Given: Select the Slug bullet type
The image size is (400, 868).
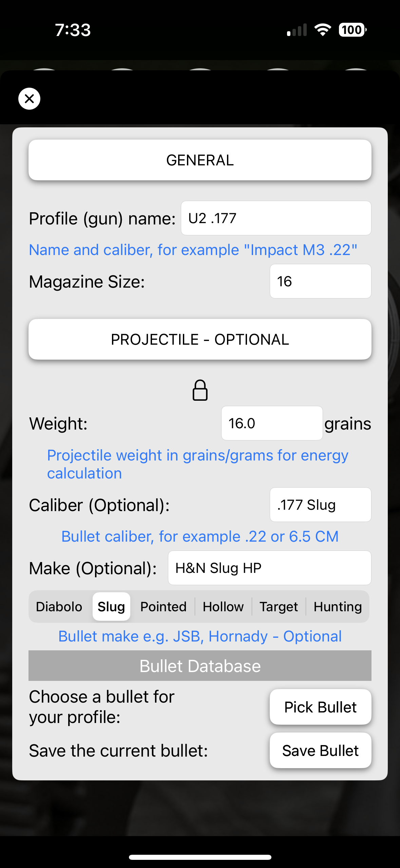Looking at the screenshot, I should pos(111,607).
